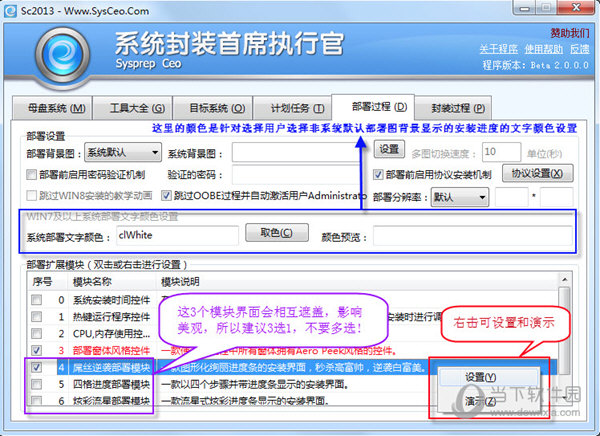Toggle 跳过OOBE过程 checkbox
Screen dimensions: 600x436
(166, 196)
